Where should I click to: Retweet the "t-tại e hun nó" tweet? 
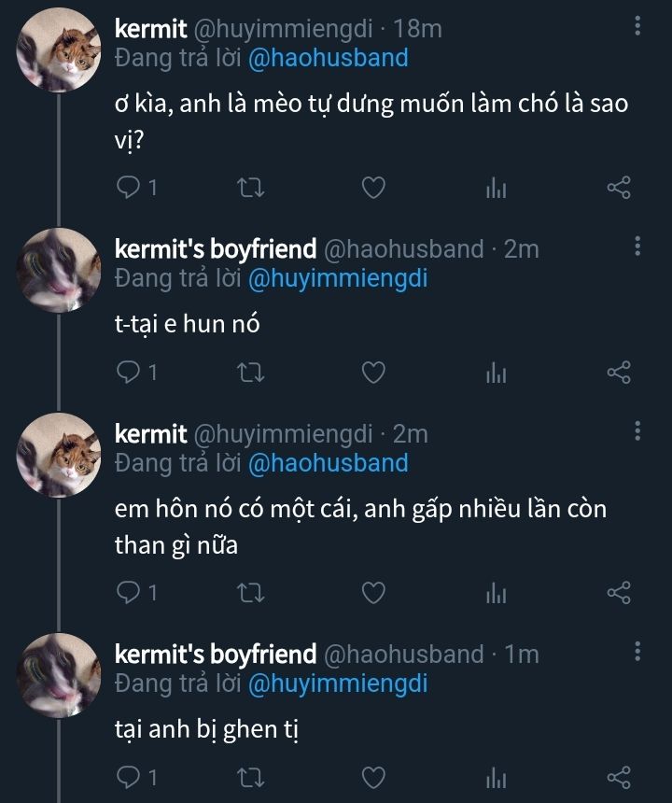251,373
